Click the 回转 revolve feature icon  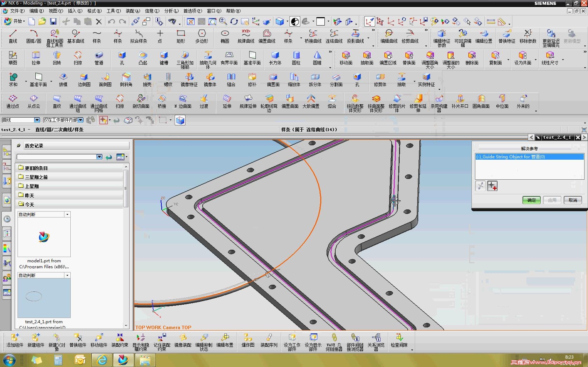click(57, 58)
